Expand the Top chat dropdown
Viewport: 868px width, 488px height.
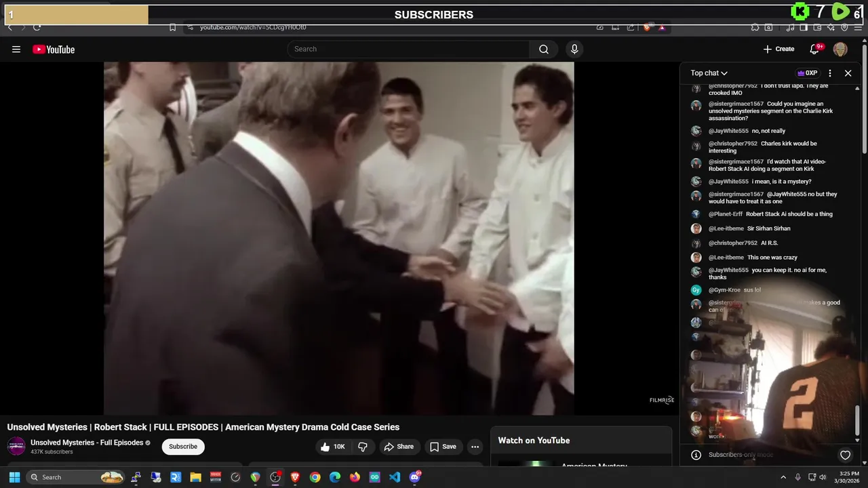(709, 73)
